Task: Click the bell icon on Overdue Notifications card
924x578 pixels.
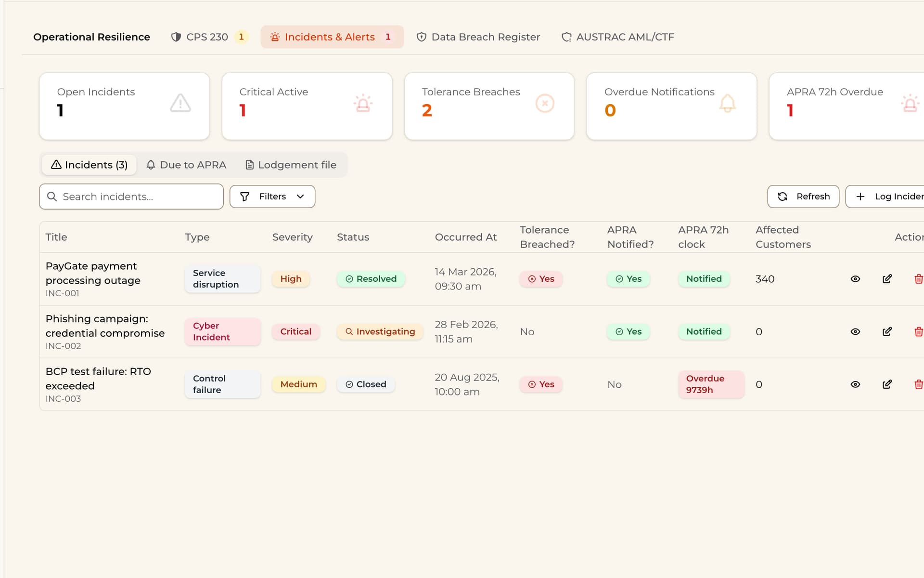Action: click(727, 103)
